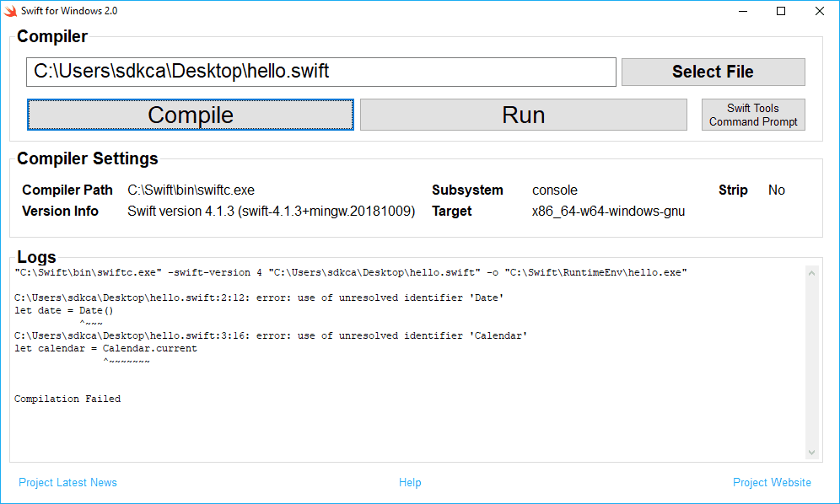Viewport: 840px width, 504px height.
Task: Click the Swift version 4.1.3 text
Action: tap(271, 211)
